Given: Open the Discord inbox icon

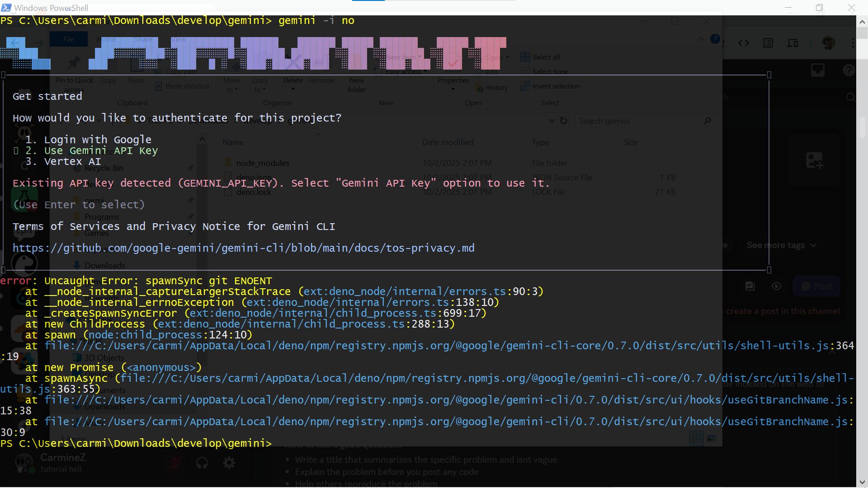Looking at the screenshot, I should (x=818, y=70).
